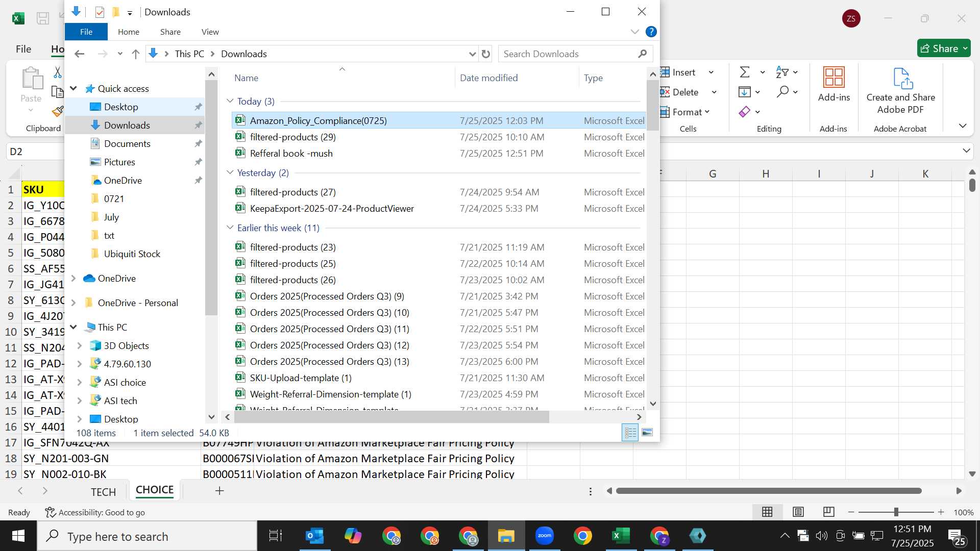980x551 pixels.
Task: Click the Windows Start button
Action: pos(18,536)
